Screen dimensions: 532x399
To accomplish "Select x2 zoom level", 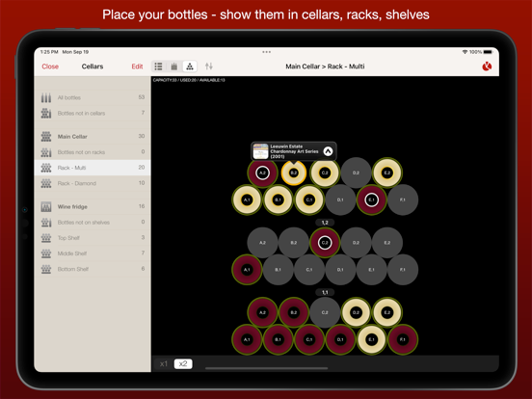I will [x=183, y=363].
